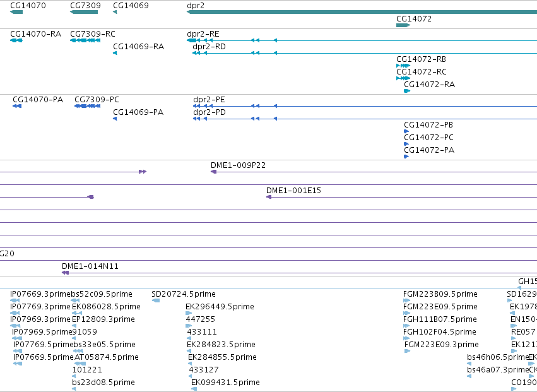Click the EK296449.5prime EST label
Image resolution: width=537 pixels, height=392 pixels.
(220, 307)
